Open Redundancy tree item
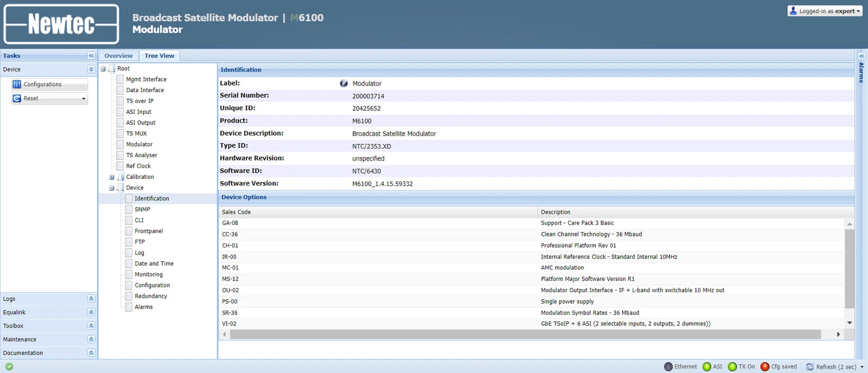 coord(151,296)
